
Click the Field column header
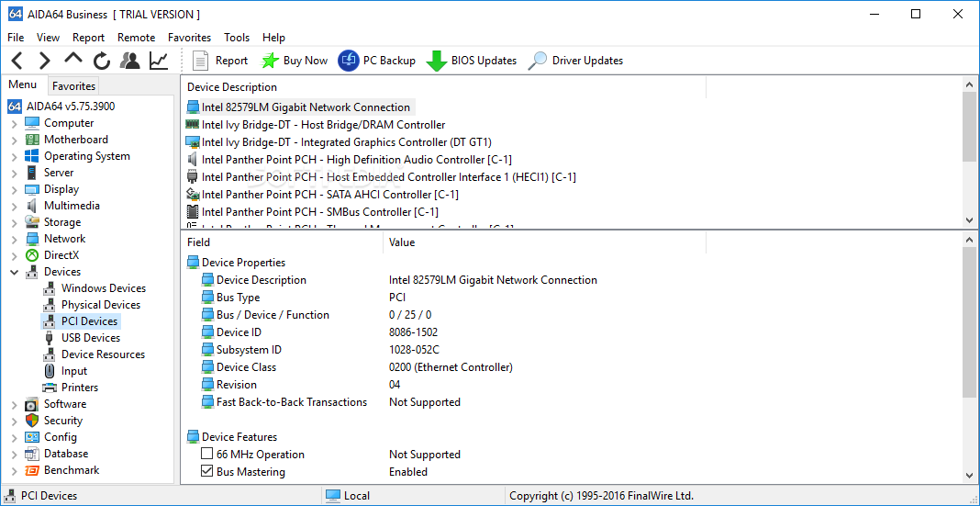(282, 242)
